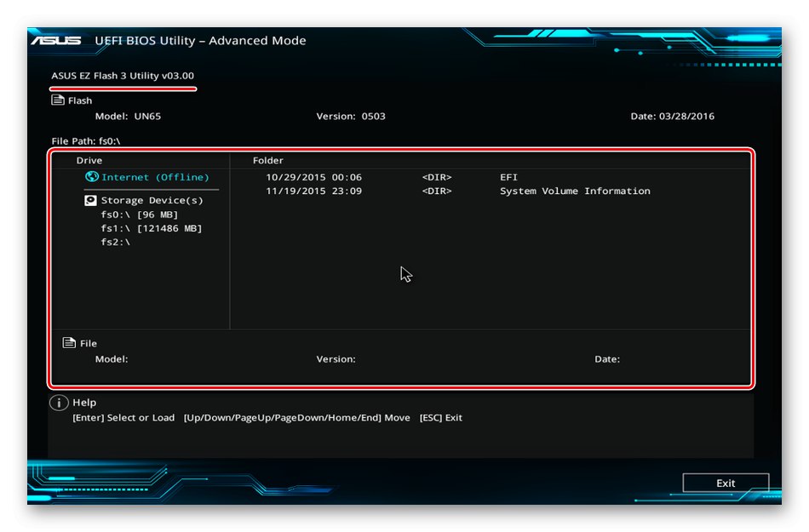
Task: Click the File Date: field
Action: (607, 359)
